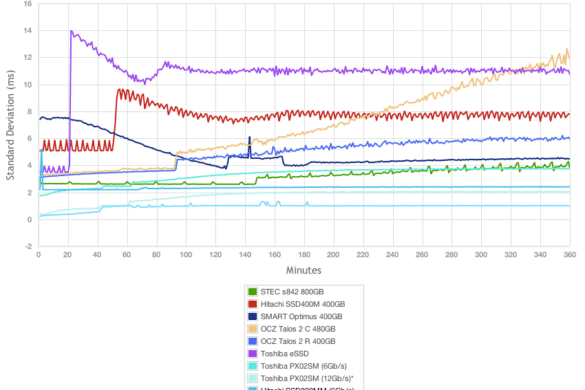The width and height of the screenshot is (585, 390).
Task: Click the tan OCZ Talos 2 C legend swatch
Action: coord(253,329)
